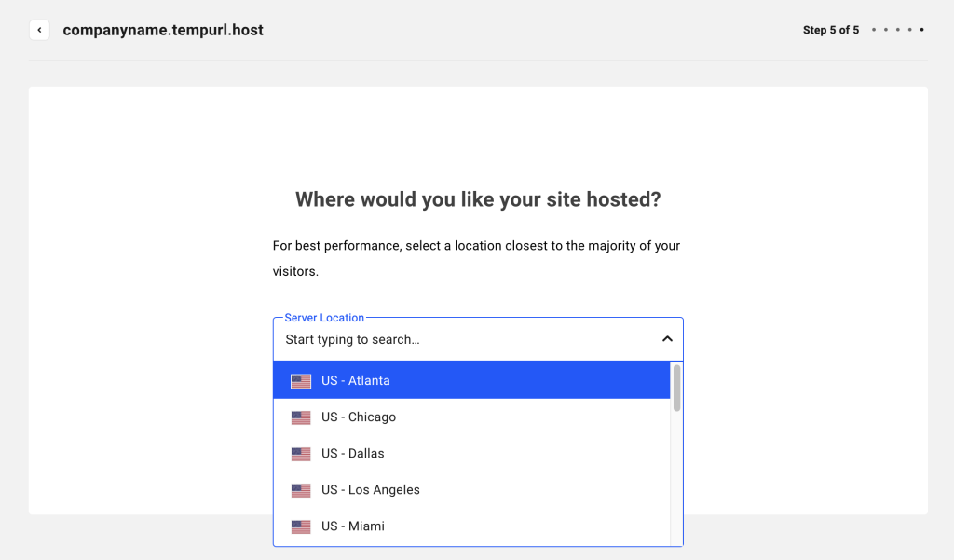Image resolution: width=954 pixels, height=560 pixels.
Task: Click the US flag beside Los Angeles
Action: [300, 489]
